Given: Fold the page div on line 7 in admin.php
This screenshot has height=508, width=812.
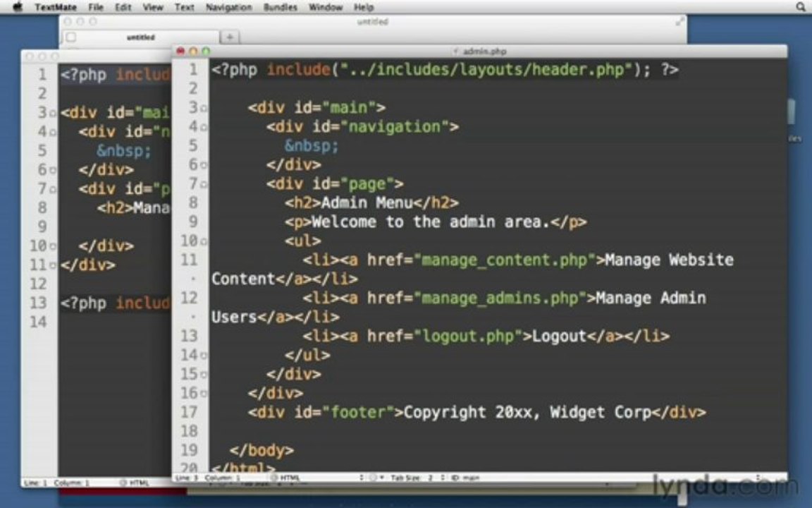Looking at the screenshot, I should (204, 185).
